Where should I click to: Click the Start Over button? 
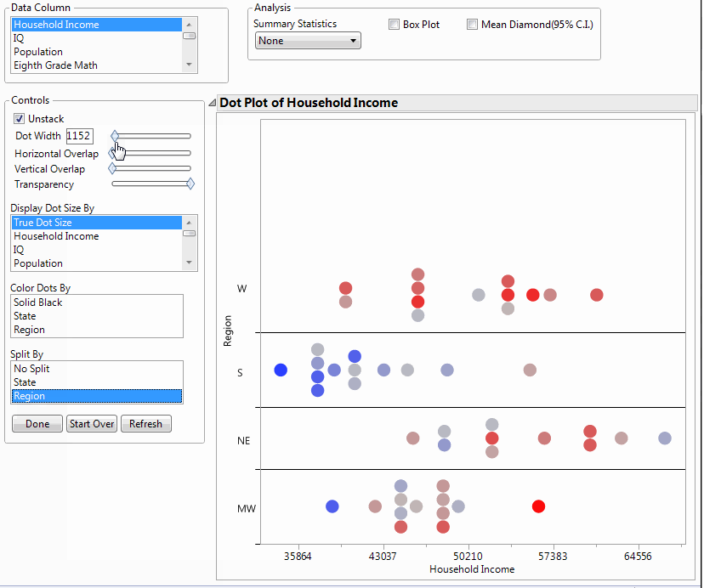click(x=91, y=423)
